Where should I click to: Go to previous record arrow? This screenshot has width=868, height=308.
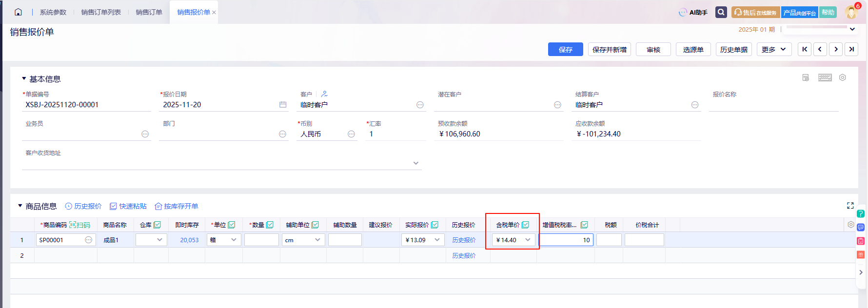tap(820, 49)
